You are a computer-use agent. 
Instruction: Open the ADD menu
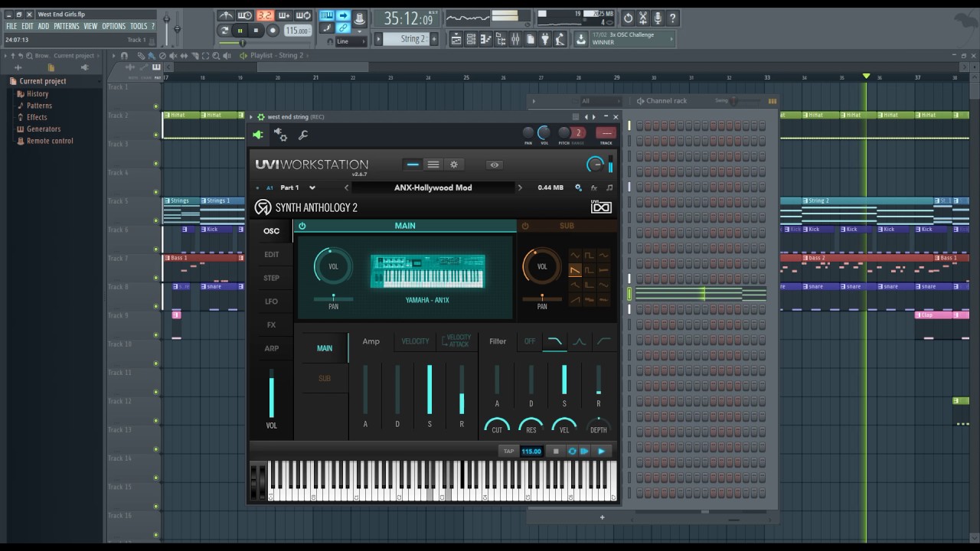44,26
